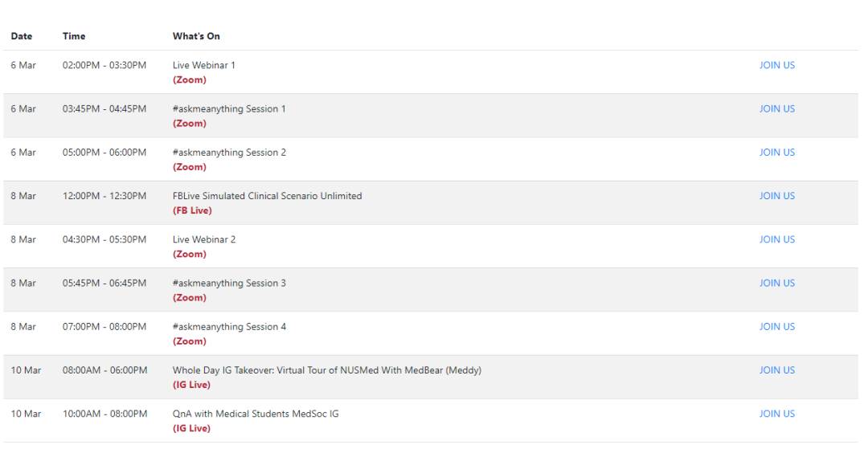The height and width of the screenshot is (453, 868).
Task: Open JOIN US for QnA with Medical Students
Action: [776, 414]
